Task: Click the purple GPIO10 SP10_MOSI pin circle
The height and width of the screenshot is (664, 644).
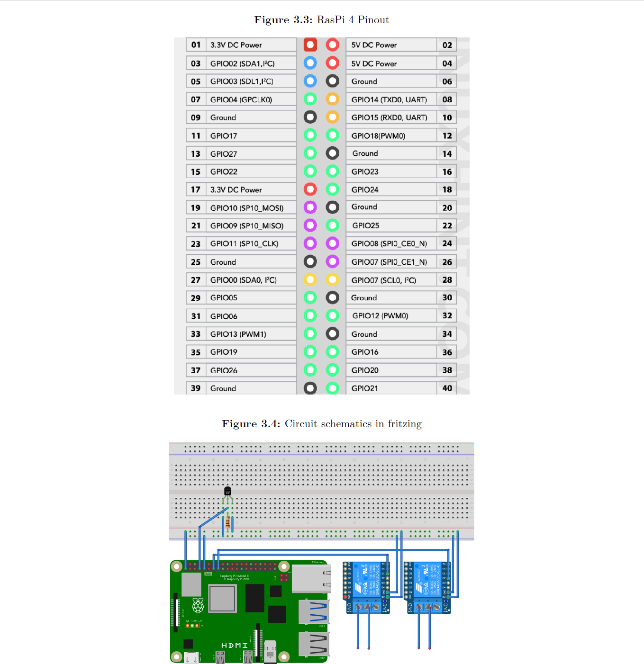Action: (310, 207)
